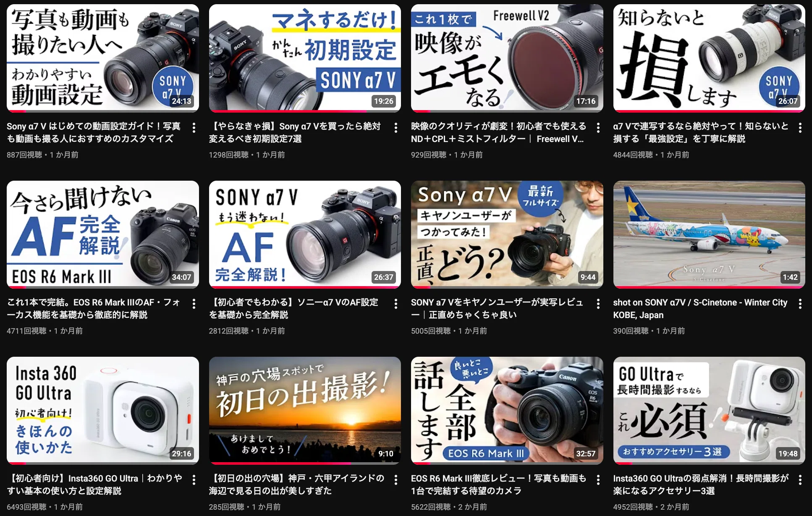Play the SONY α7 V もう迷わない AF thumbnail
This screenshot has height=516, width=812.
pyautogui.click(x=305, y=234)
